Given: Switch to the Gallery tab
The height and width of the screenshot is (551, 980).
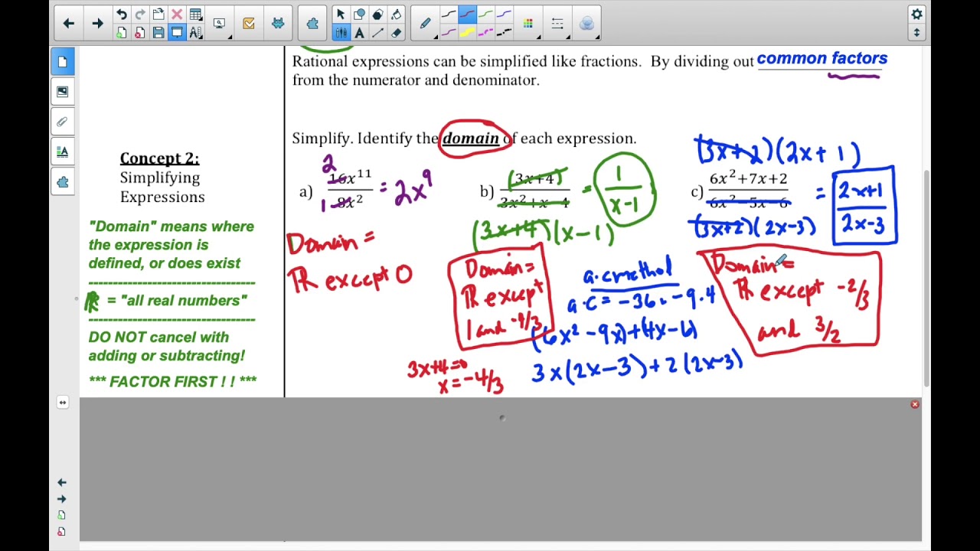Looking at the screenshot, I should point(63,92).
